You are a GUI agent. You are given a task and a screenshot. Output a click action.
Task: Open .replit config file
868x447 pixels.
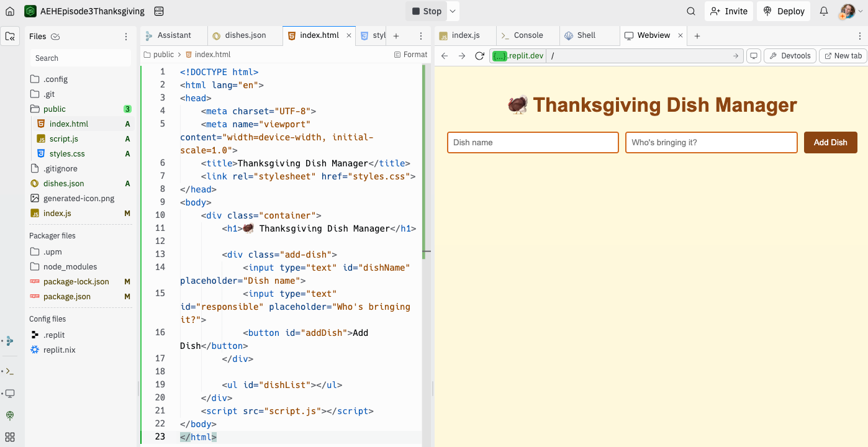point(54,335)
